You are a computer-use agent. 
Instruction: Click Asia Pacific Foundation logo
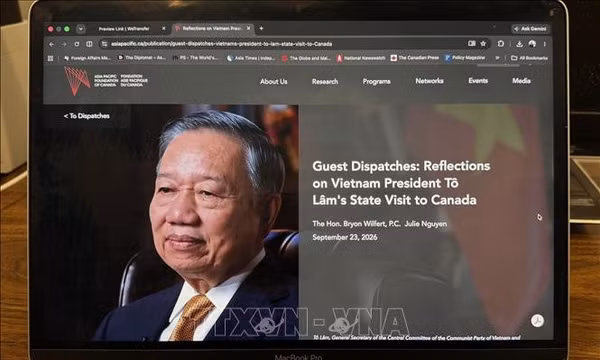106,81
